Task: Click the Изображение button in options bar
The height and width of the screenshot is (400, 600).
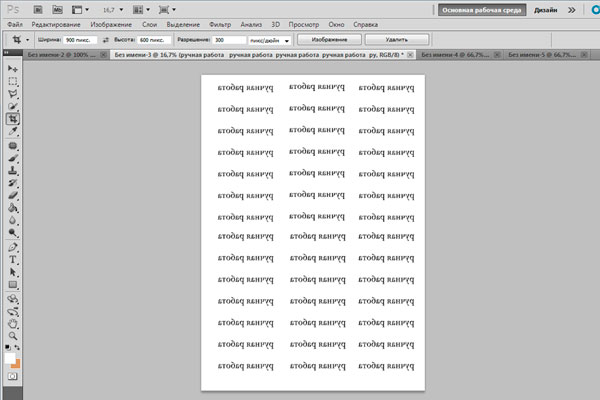Action: 329,39
